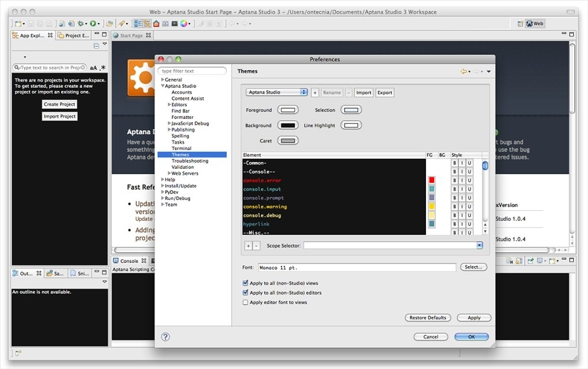The width and height of the screenshot is (588, 369).
Task: Click the collapse-all icon in App Explorer
Action: tap(96, 46)
